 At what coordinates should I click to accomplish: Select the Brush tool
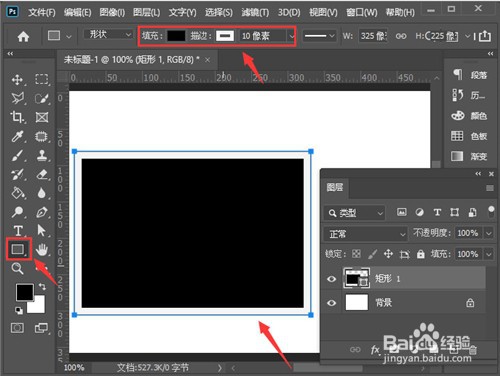pos(17,155)
